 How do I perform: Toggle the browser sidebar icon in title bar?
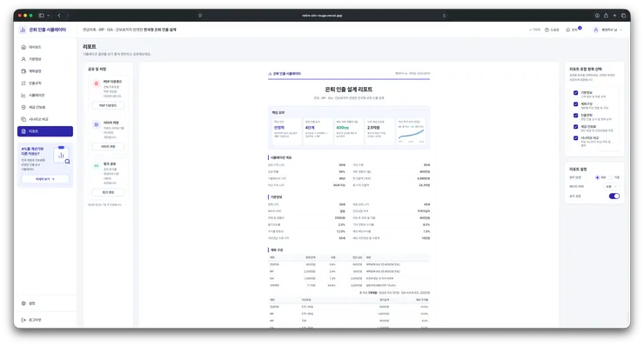[x=42, y=15]
